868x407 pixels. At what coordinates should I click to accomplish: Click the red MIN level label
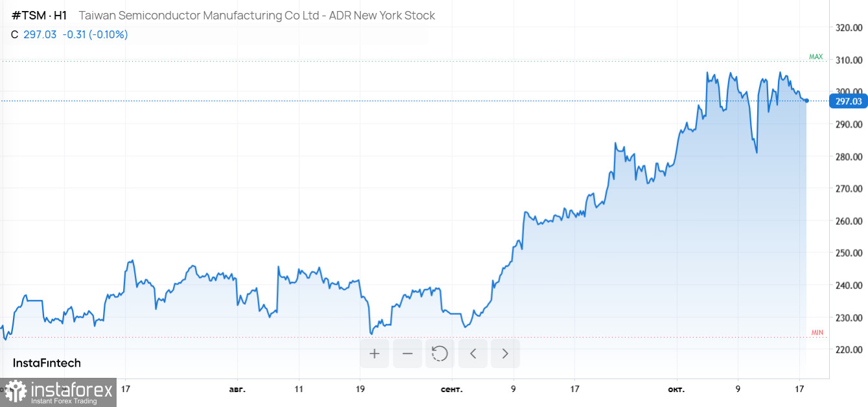[x=817, y=332]
